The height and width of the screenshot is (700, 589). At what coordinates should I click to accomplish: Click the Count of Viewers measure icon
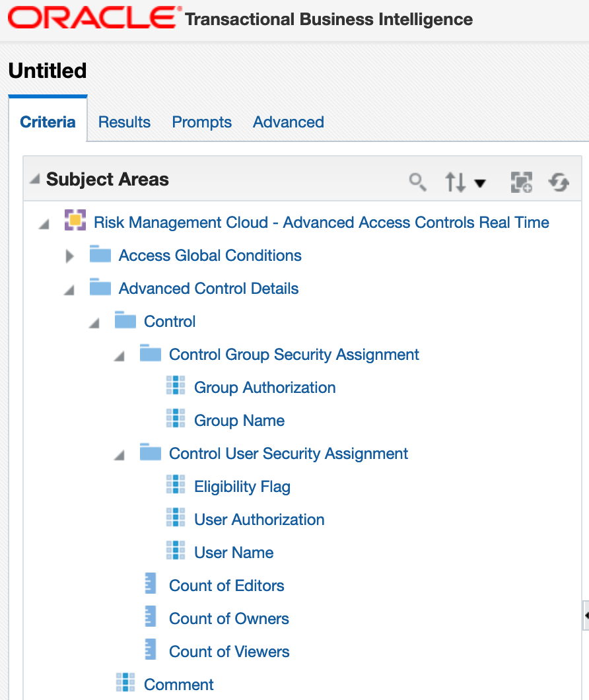coord(151,650)
